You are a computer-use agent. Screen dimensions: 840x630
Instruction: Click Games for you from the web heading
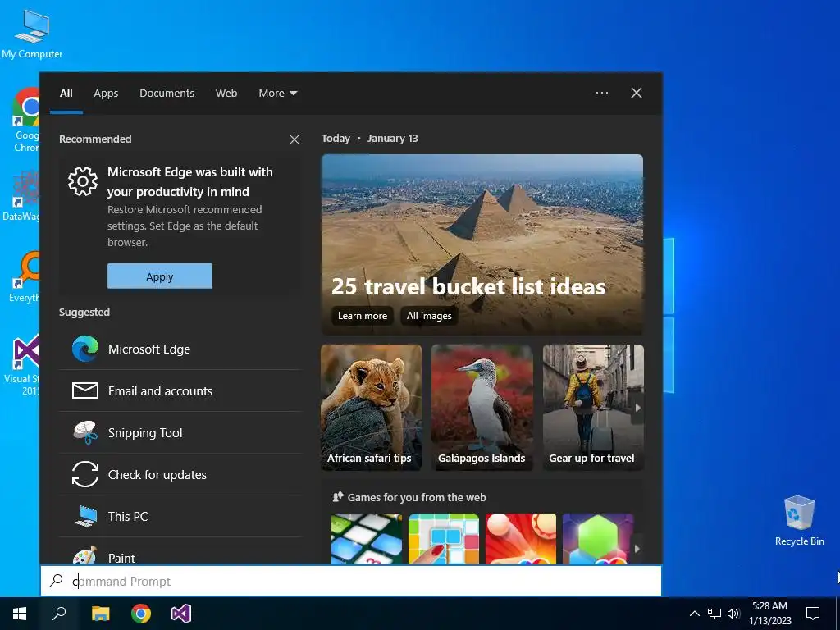click(416, 497)
